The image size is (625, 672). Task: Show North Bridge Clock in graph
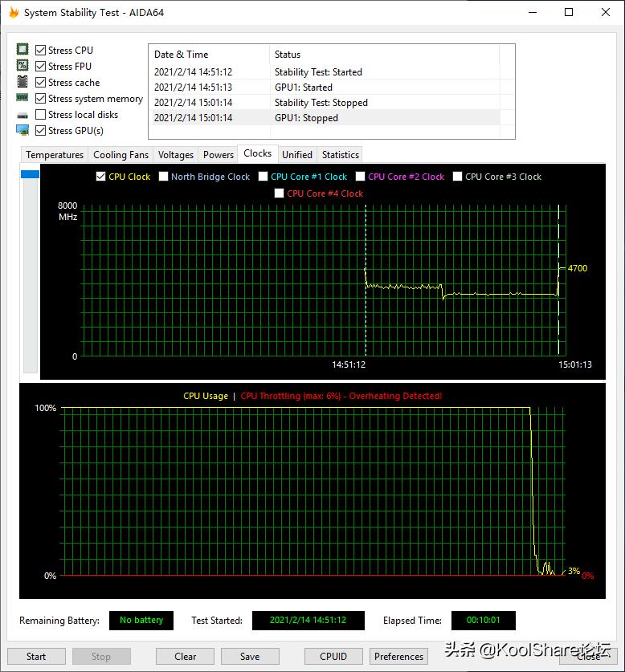click(163, 177)
